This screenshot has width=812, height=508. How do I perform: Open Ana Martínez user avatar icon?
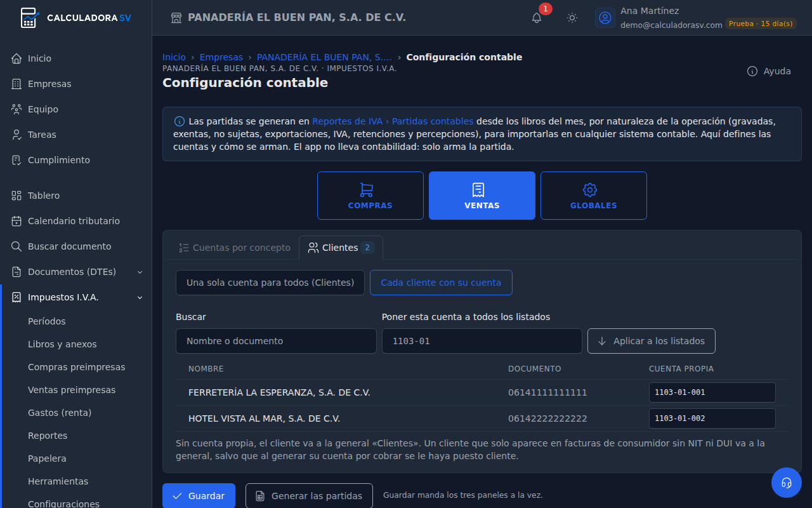click(x=605, y=18)
